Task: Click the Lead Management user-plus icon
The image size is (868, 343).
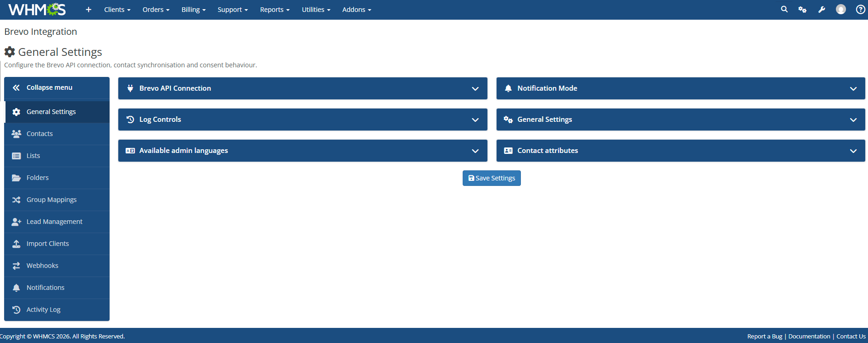Action: coord(16,222)
